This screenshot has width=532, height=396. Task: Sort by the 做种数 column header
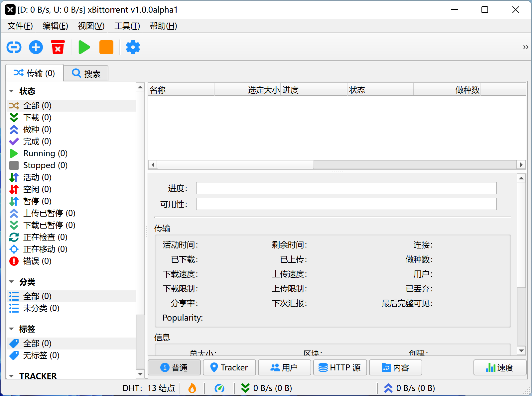447,90
